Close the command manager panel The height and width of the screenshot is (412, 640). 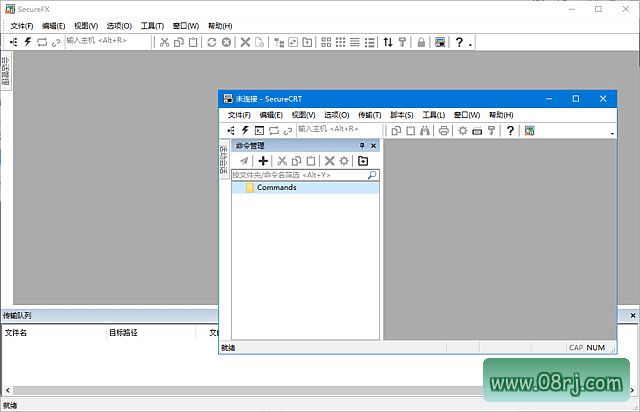point(374,146)
